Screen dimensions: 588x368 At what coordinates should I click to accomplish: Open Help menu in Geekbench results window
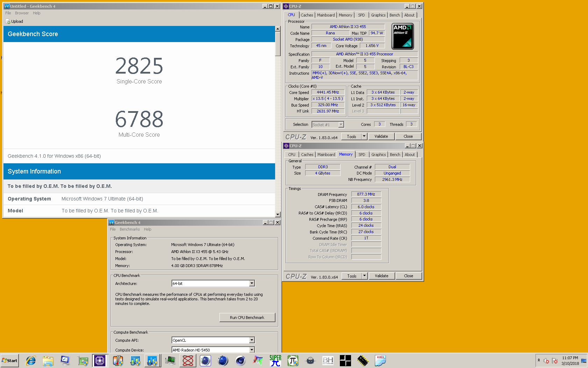coord(37,13)
